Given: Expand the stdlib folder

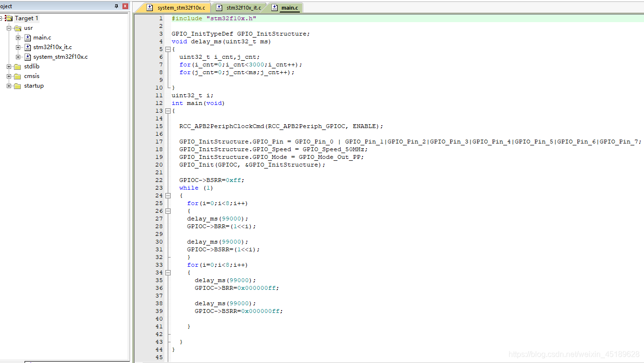Looking at the screenshot, I should [x=9, y=66].
